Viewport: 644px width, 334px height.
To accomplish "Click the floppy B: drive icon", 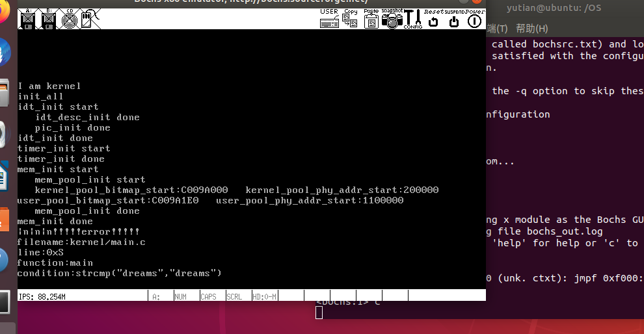I will click(49, 19).
